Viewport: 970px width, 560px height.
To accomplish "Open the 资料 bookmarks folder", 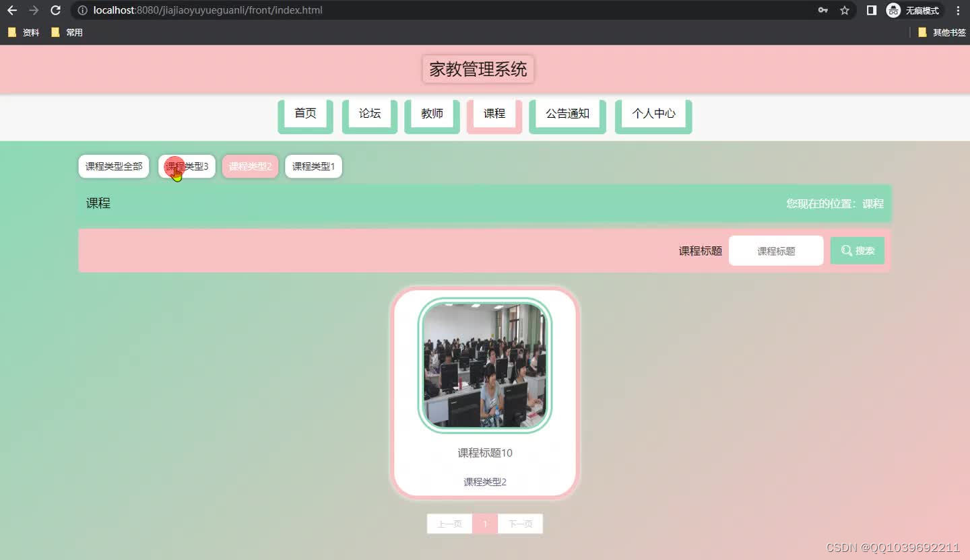I will pos(24,32).
